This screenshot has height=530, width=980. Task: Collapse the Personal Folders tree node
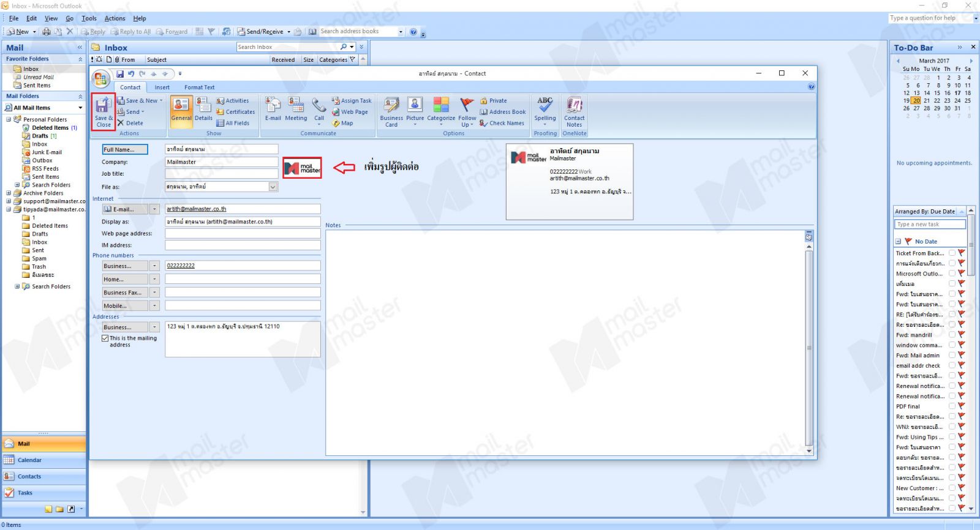pyautogui.click(x=9, y=119)
